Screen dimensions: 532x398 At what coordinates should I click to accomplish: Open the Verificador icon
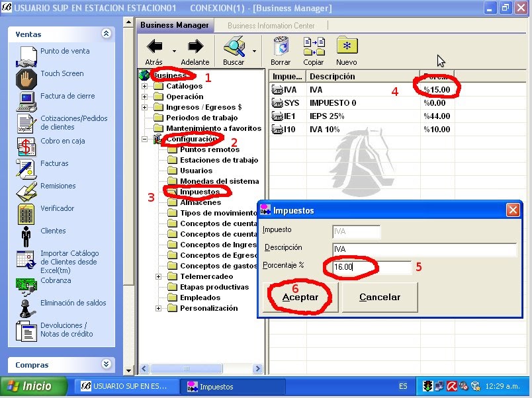point(26,214)
